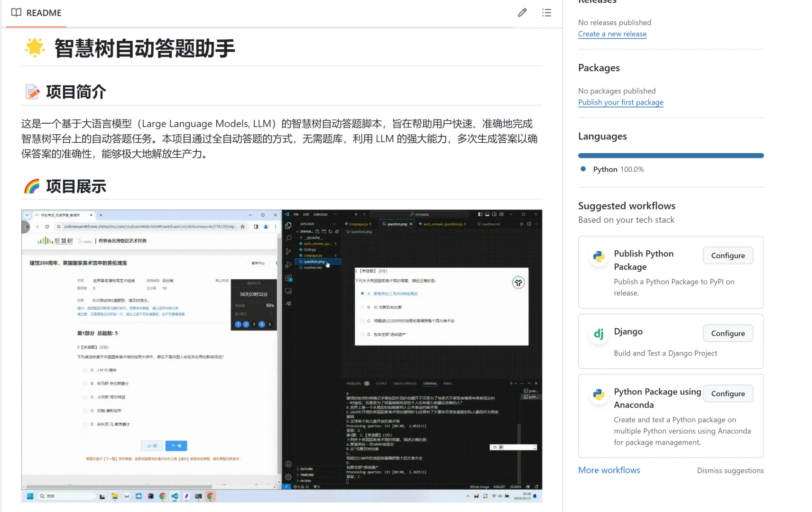Open the Search icon in VS Code sidebar

(x=288, y=238)
